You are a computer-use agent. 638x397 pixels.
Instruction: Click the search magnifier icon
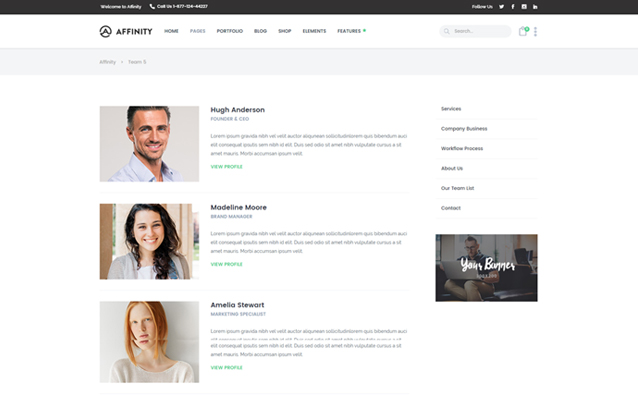click(446, 31)
